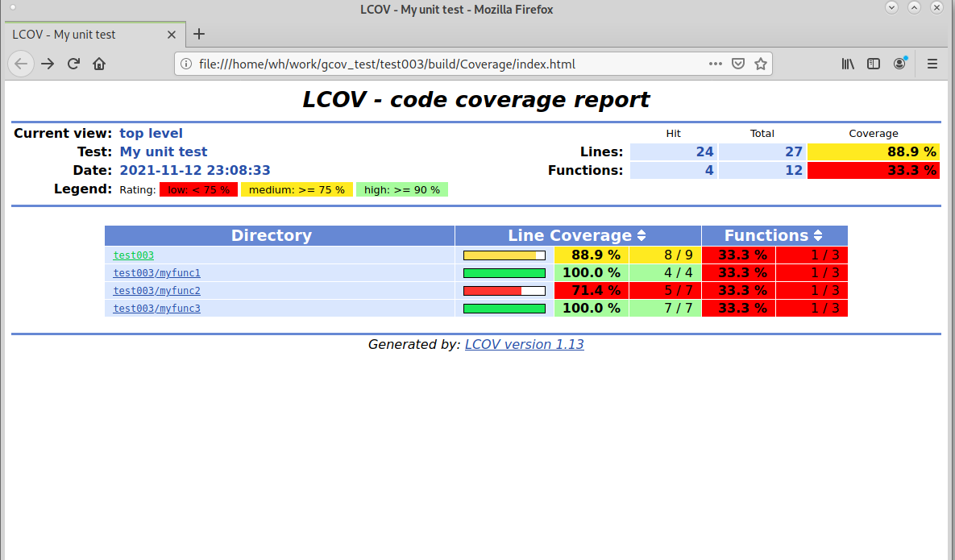The width and height of the screenshot is (955, 560).
Task: Toggle the sidebars view
Action: (874, 64)
